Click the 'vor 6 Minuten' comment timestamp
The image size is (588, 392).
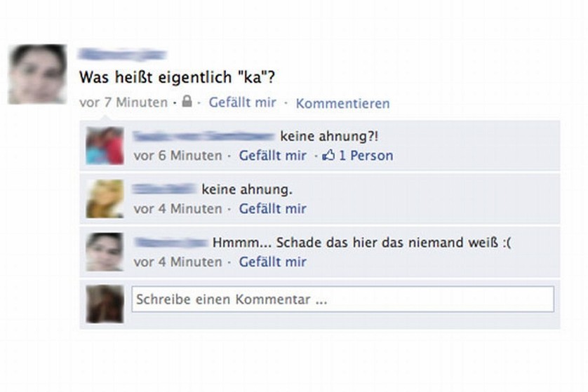[x=178, y=156]
